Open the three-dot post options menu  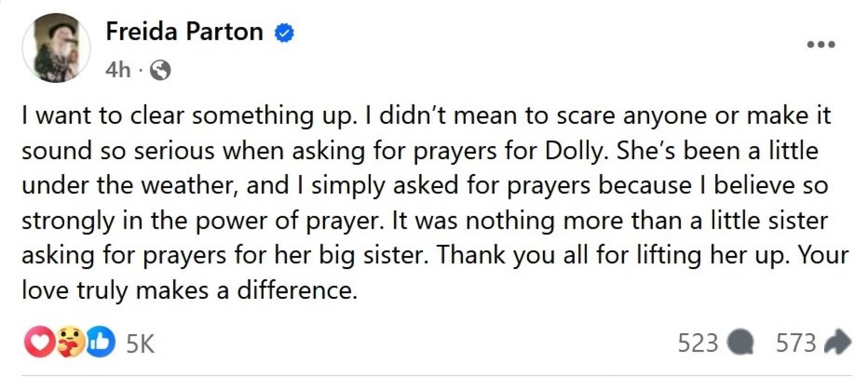pyautogui.click(x=821, y=44)
